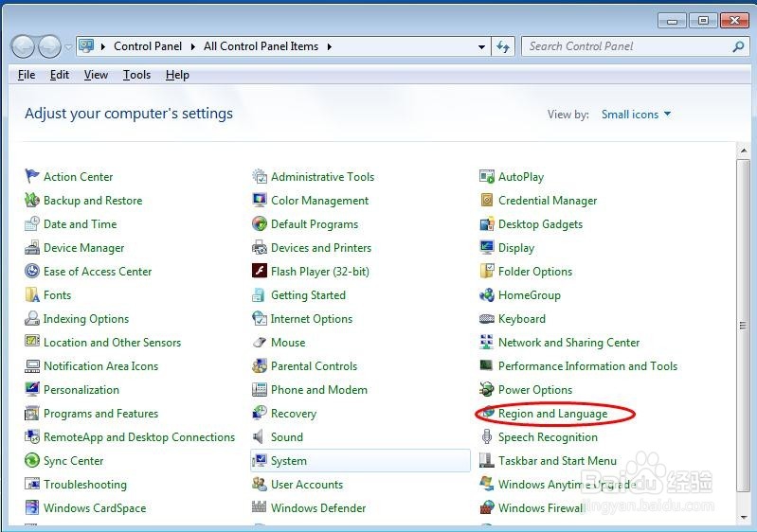This screenshot has width=757, height=532.
Task: Click the Default Programs icon
Action: tap(260, 223)
